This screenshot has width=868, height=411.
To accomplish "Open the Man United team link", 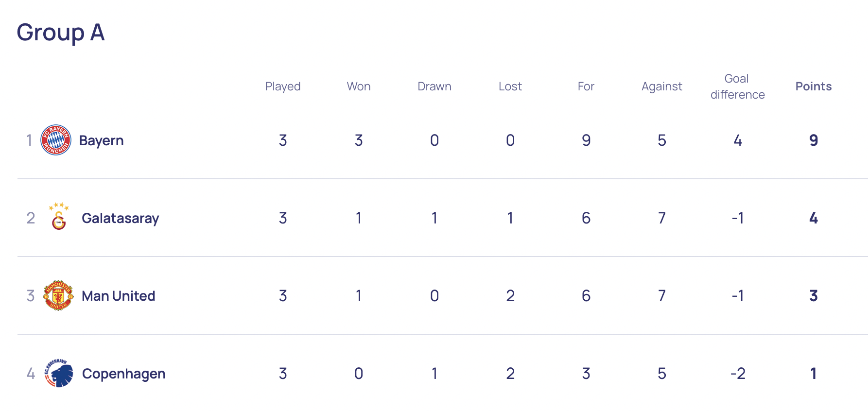I will click(x=118, y=296).
